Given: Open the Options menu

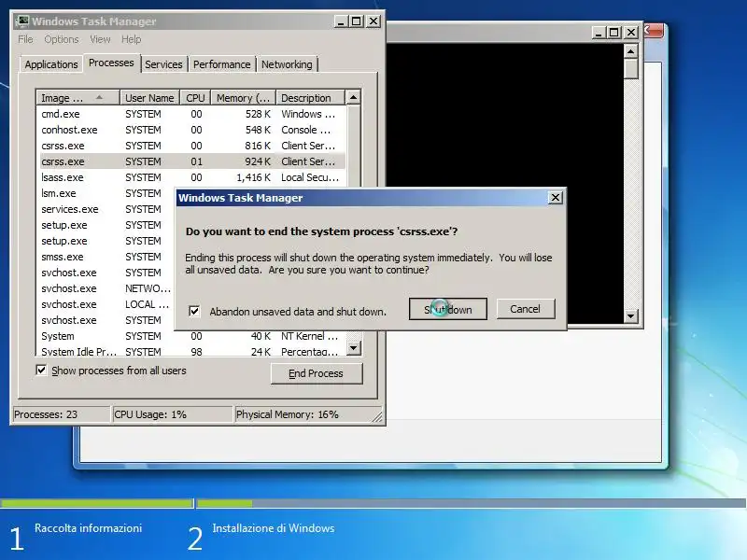Looking at the screenshot, I should [62, 39].
